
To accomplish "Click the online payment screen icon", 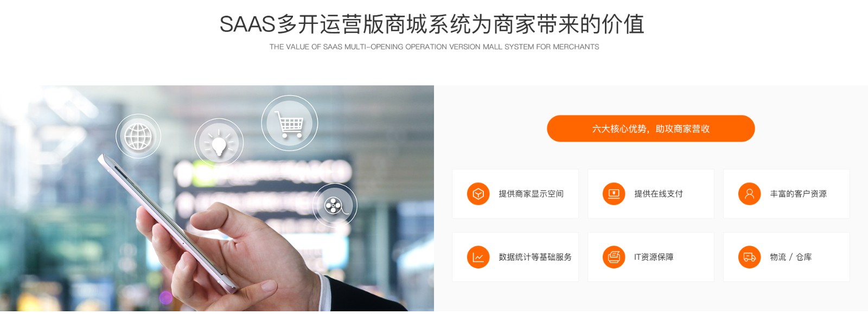I will click(x=614, y=194).
